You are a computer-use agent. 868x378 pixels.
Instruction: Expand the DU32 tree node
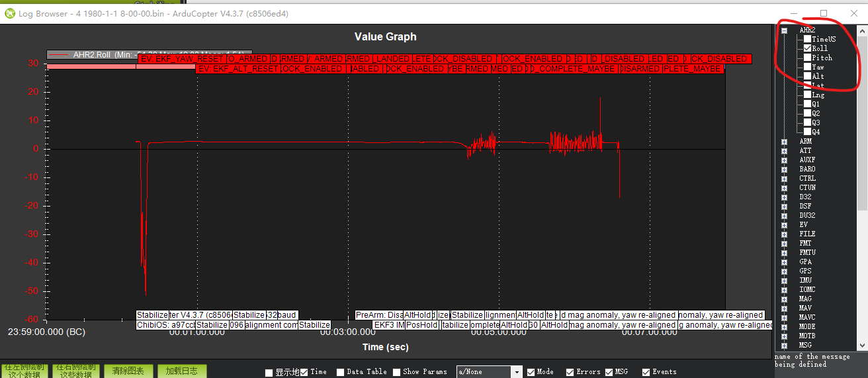[784, 215]
